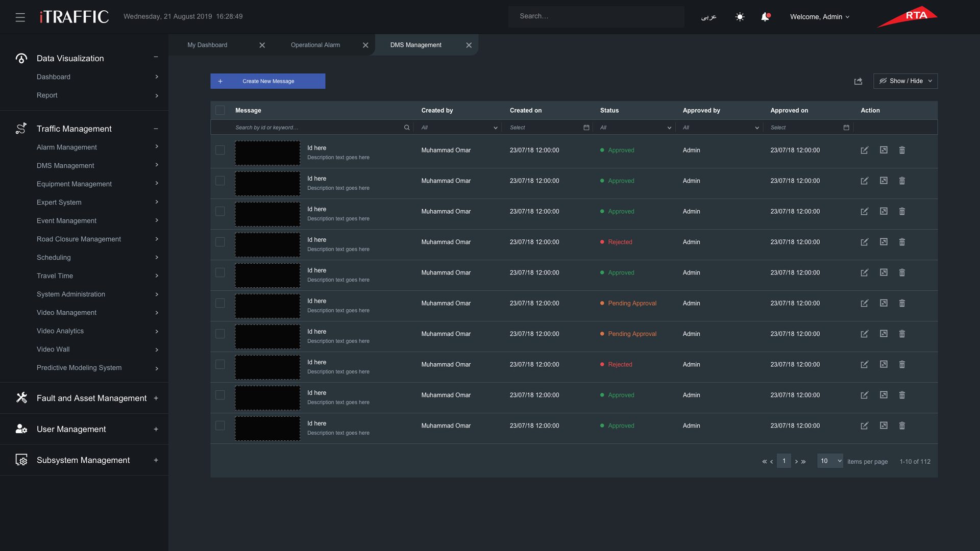Click the Fault and Asset Management icon

pyautogui.click(x=21, y=397)
